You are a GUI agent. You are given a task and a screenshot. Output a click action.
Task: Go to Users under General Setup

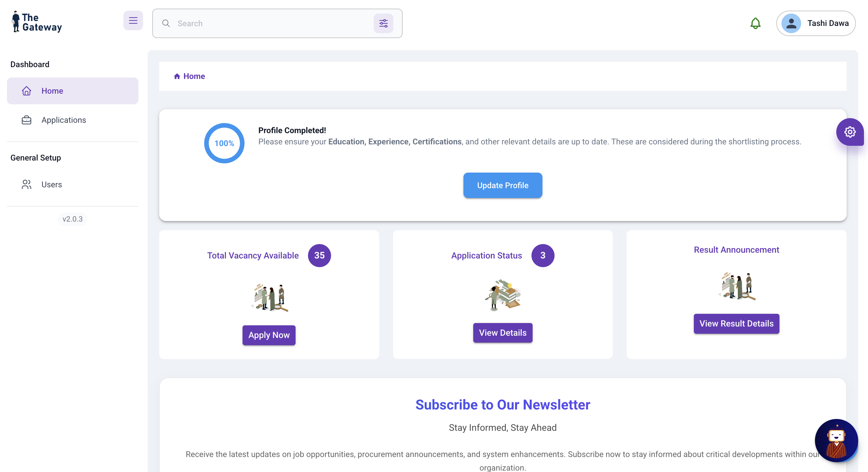click(52, 184)
